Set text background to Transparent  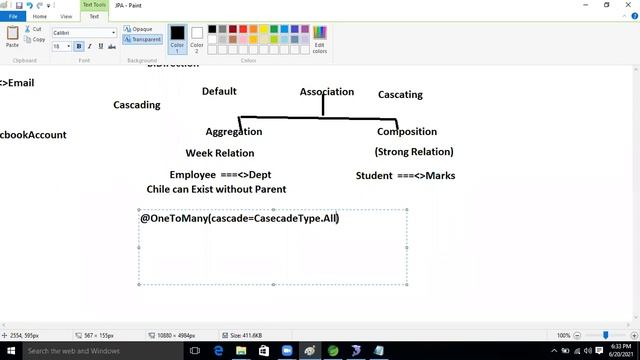point(142,39)
